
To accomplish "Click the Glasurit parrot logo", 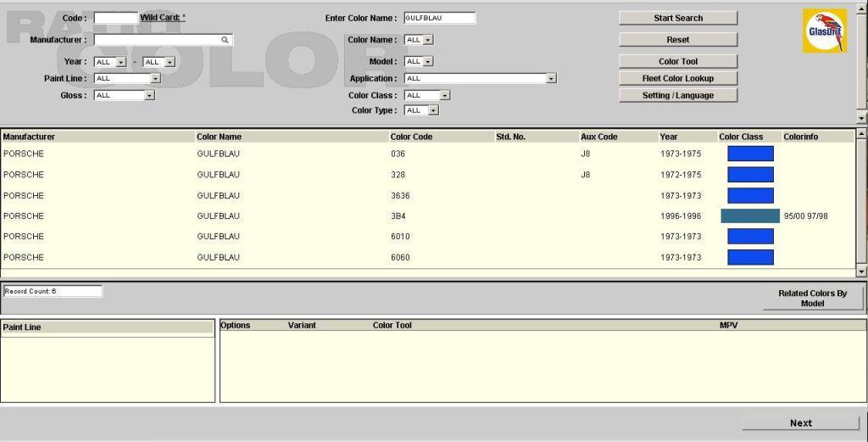I will [x=825, y=31].
